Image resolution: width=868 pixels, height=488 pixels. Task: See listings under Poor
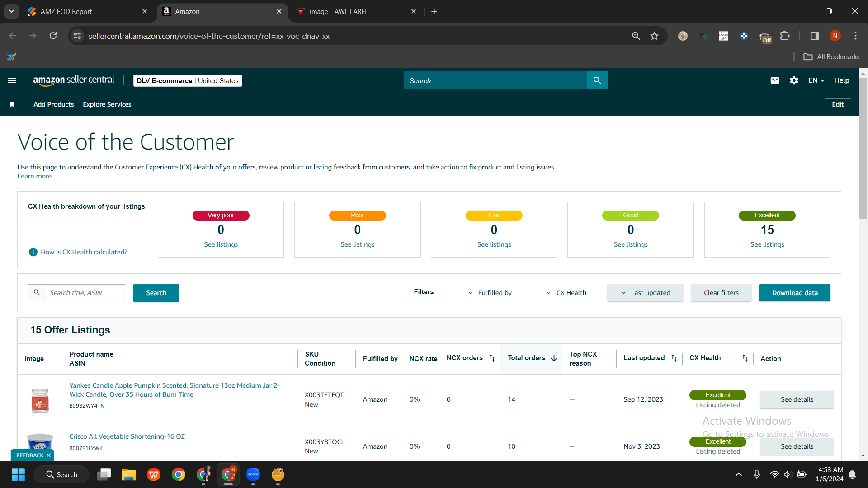(x=357, y=244)
